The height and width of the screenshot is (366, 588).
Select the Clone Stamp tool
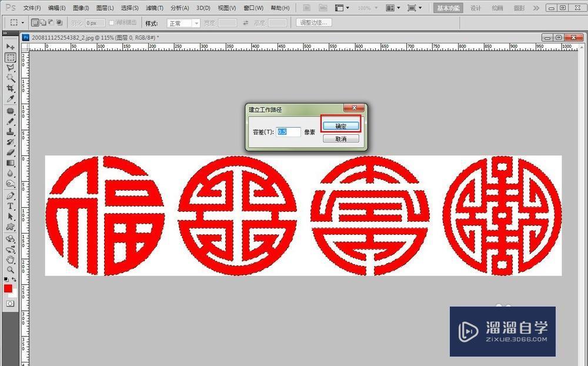10,132
